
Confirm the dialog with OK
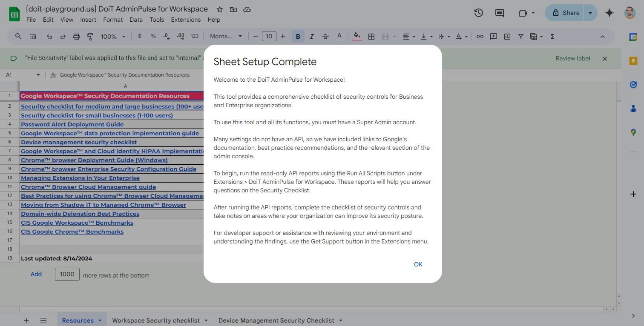point(418,264)
